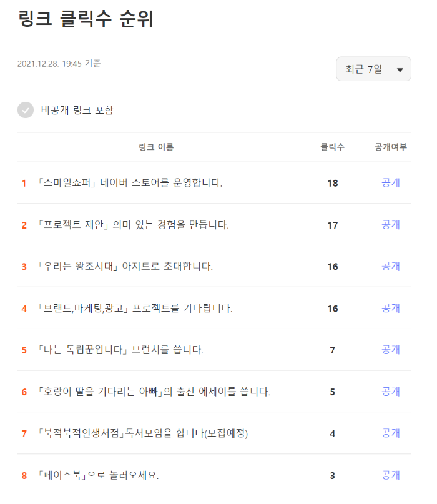Open the 최근 7일 period dropdown
Image resolution: width=437 pixels, height=504 pixels.
(373, 69)
